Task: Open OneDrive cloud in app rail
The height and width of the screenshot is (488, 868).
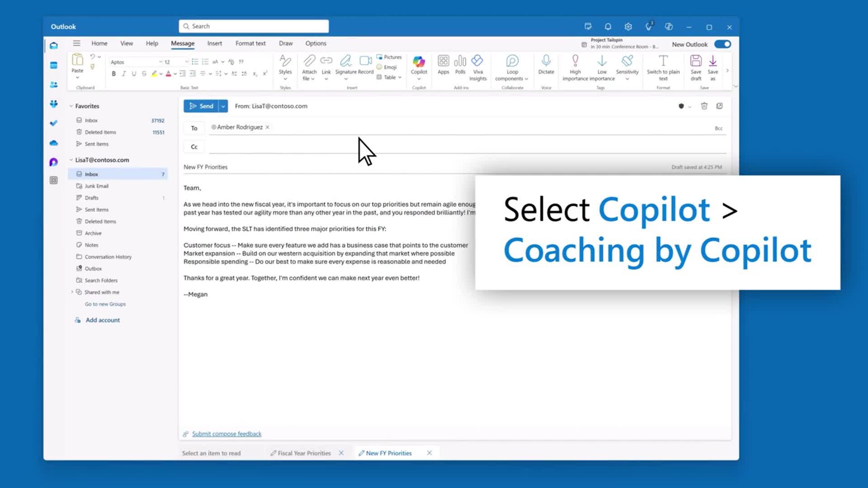Action: 54,143
